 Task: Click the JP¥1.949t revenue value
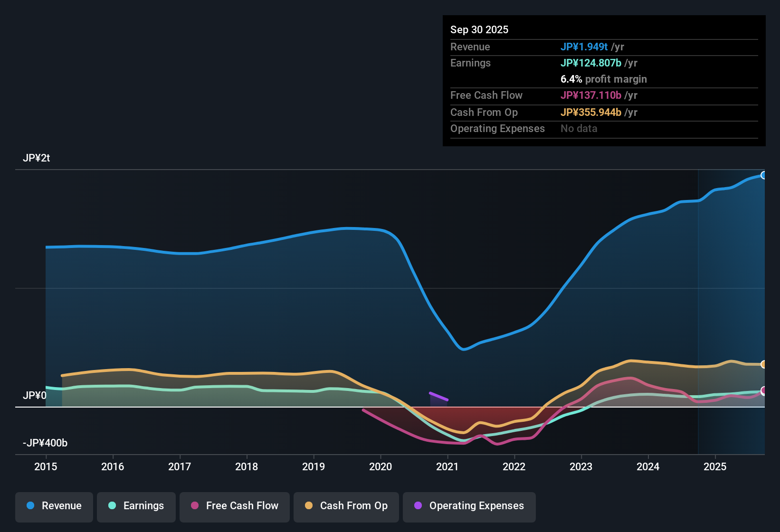pos(584,47)
